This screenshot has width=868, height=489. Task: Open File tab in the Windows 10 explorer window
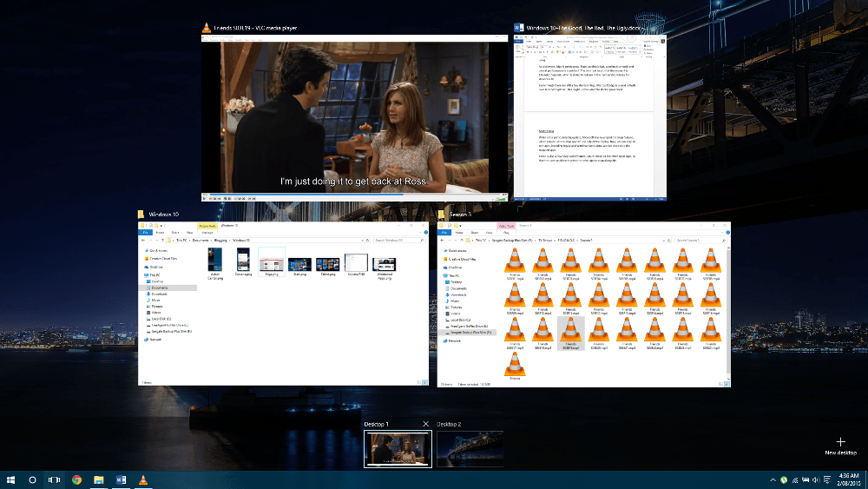[x=145, y=233]
